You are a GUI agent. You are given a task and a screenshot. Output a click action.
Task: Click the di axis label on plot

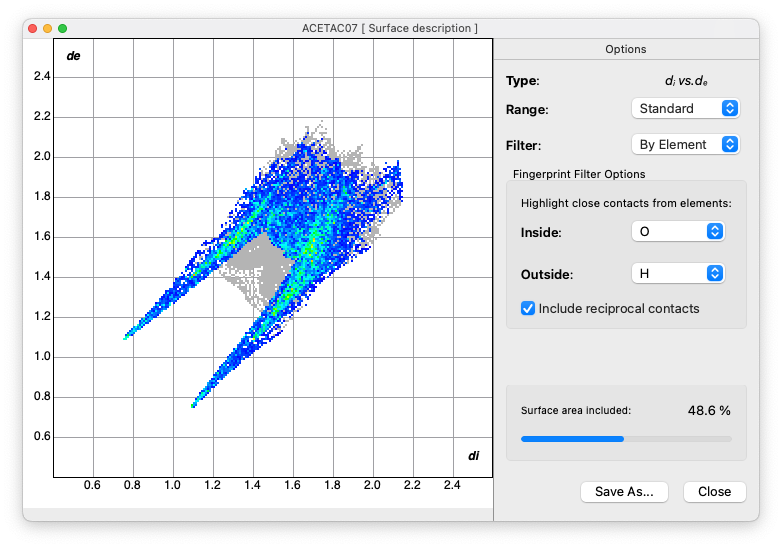pos(474,456)
